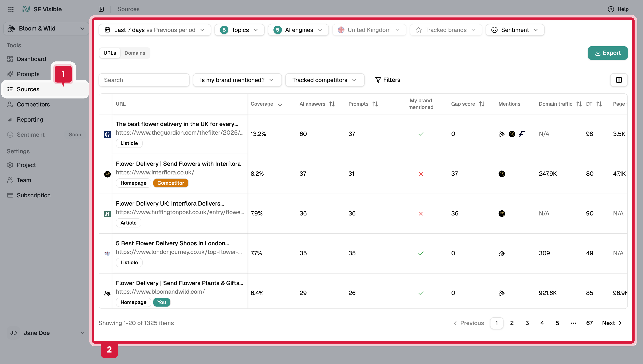Click the londonjourney favicon in fourth row
The image size is (643, 364).
(x=107, y=254)
